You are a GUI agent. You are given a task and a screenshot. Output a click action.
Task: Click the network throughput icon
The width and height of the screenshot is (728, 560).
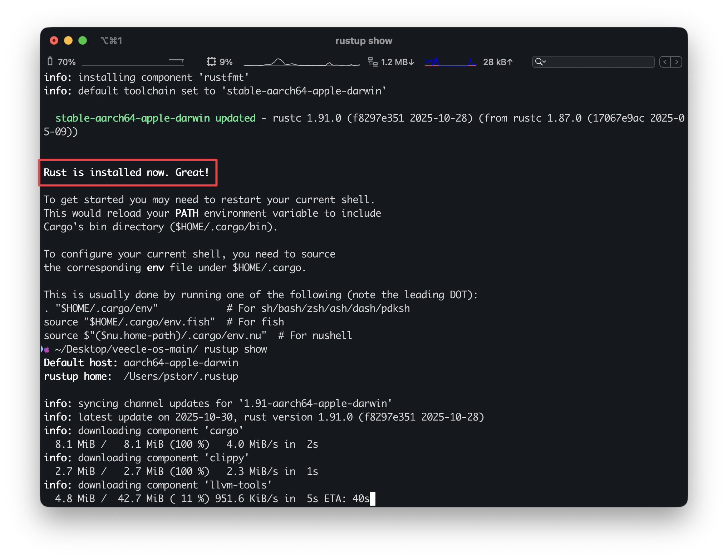pos(373,62)
